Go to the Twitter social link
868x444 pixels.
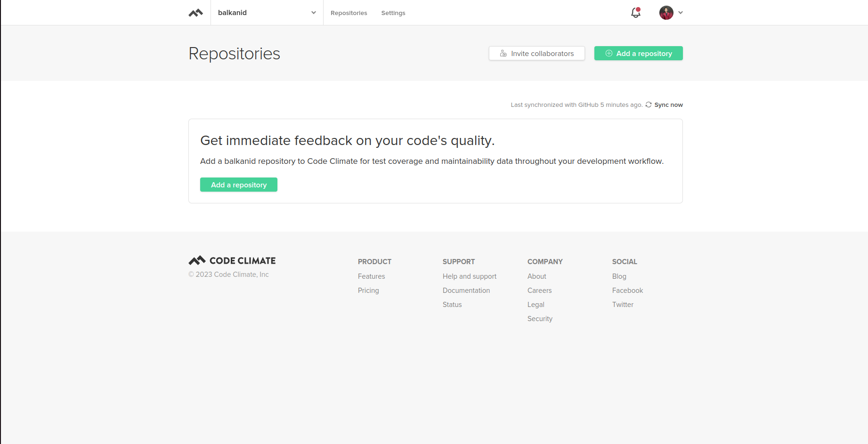623,305
